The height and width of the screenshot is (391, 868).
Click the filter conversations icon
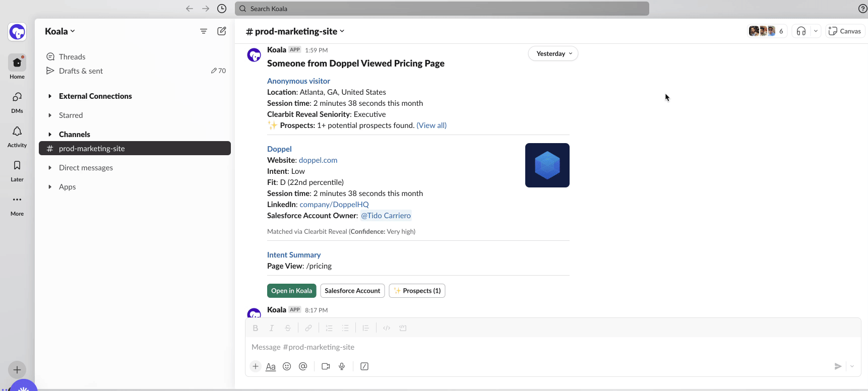204,31
